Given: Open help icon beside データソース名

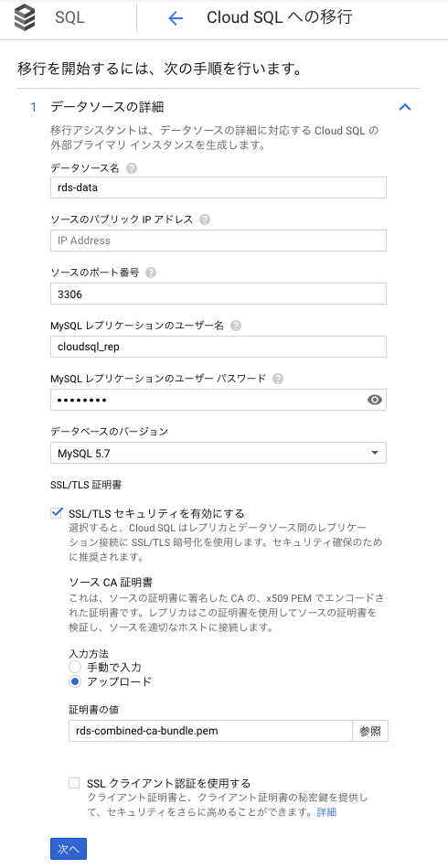Looking at the screenshot, I should point(131,168).
